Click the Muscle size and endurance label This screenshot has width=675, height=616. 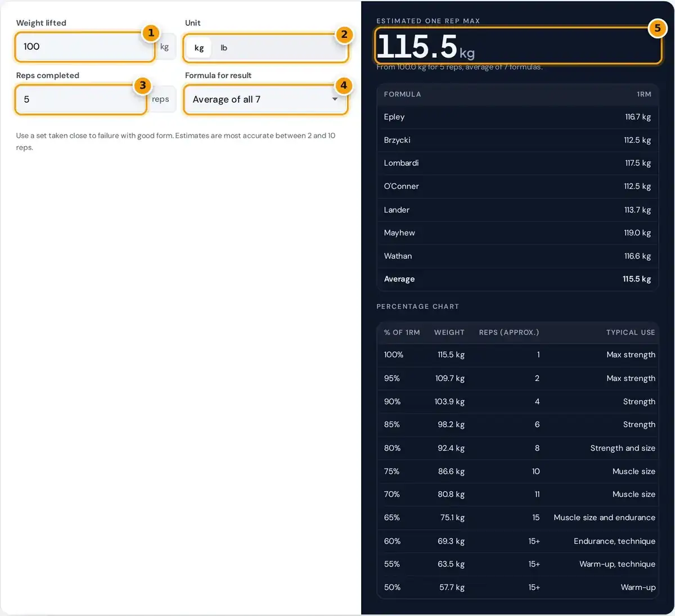605,517
